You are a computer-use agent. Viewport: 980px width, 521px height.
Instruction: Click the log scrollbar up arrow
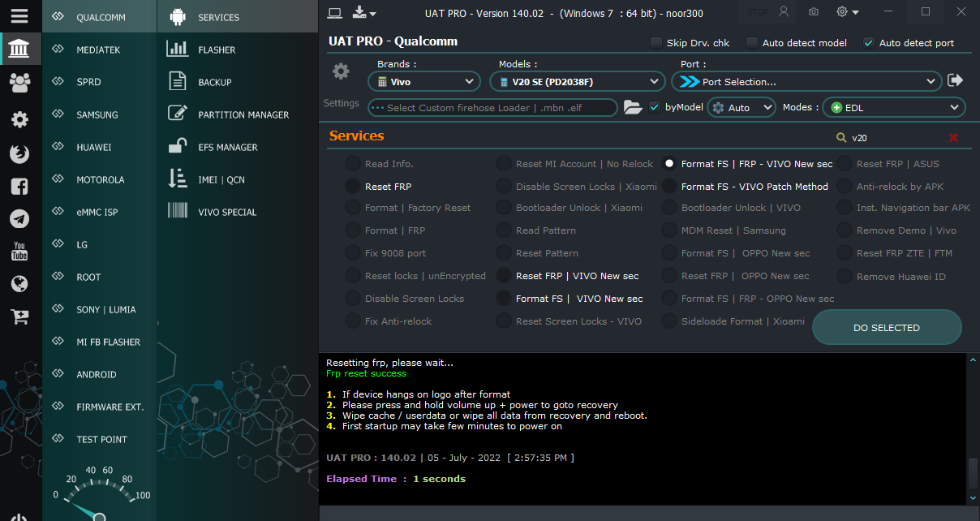point(973,360)
